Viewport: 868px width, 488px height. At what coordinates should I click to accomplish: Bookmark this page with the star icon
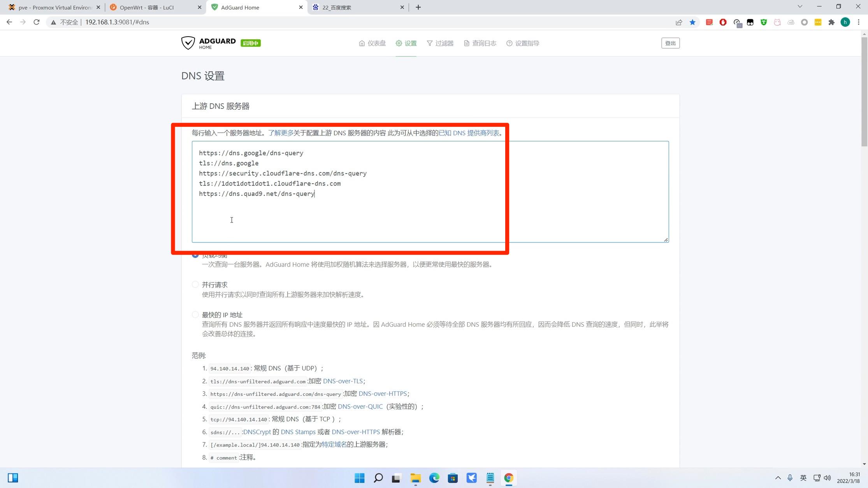point(693,22)
